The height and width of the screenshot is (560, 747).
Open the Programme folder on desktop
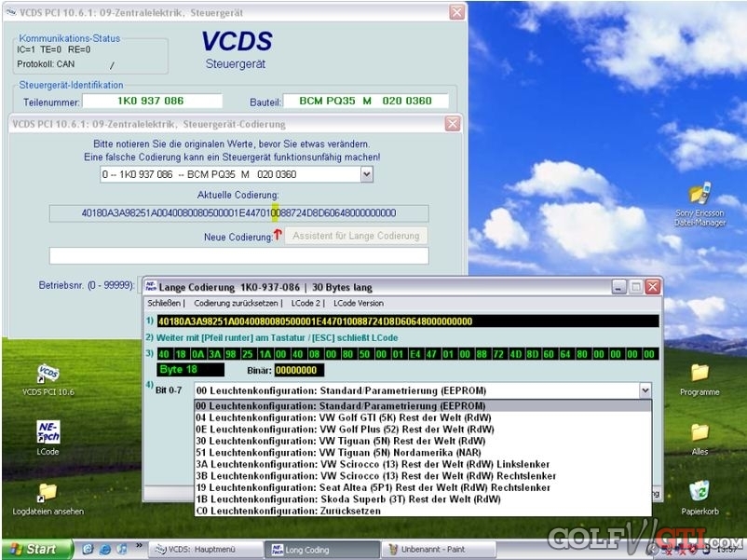click(699, 373)
